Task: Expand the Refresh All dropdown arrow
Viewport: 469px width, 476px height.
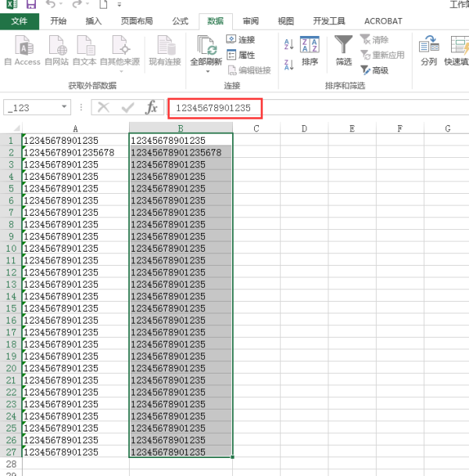Action: click(x=207, y=71)
